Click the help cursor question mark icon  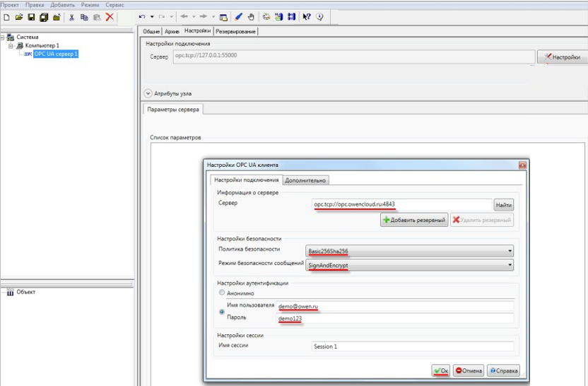[x=307, y=17]
